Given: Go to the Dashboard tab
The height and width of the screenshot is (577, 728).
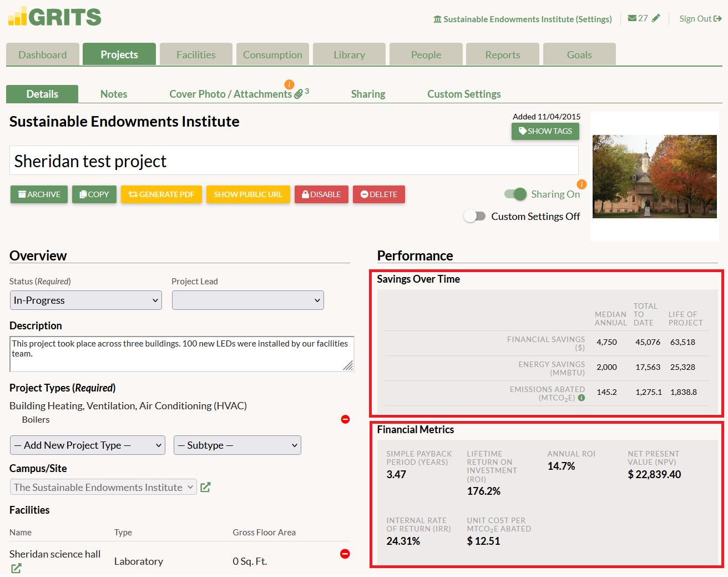Looking at the screenshot, I should coord(43,54).
